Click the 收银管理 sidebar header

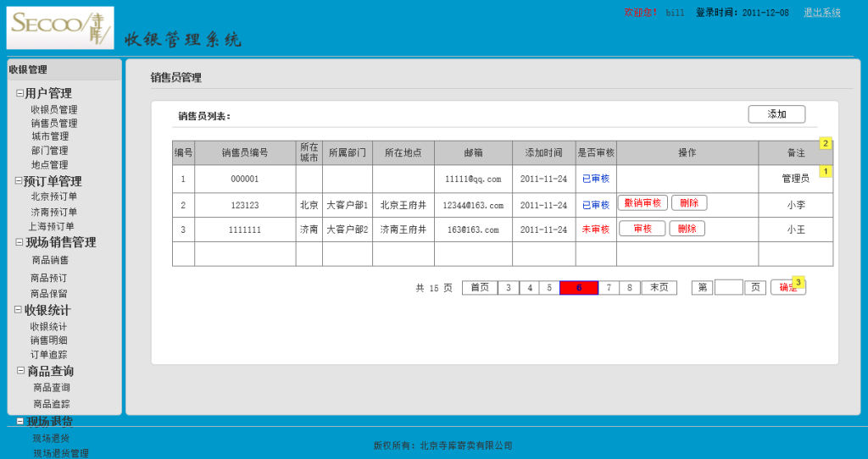click(64, 69)
